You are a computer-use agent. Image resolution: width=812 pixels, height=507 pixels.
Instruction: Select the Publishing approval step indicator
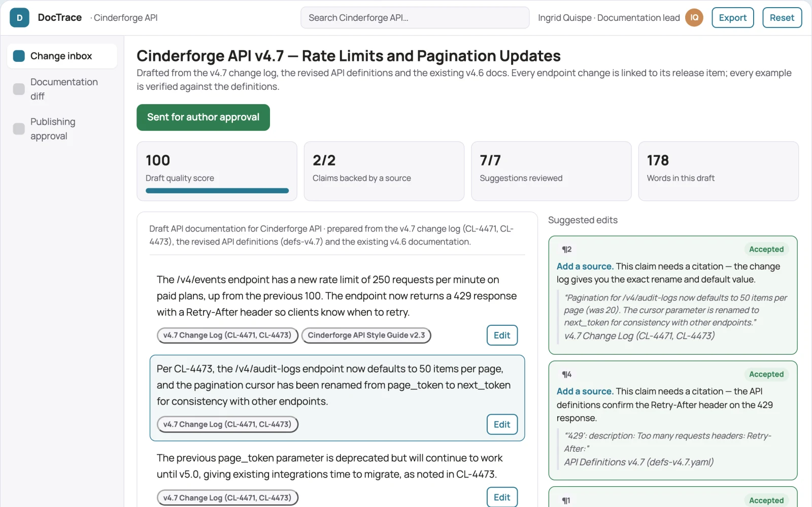19,129
